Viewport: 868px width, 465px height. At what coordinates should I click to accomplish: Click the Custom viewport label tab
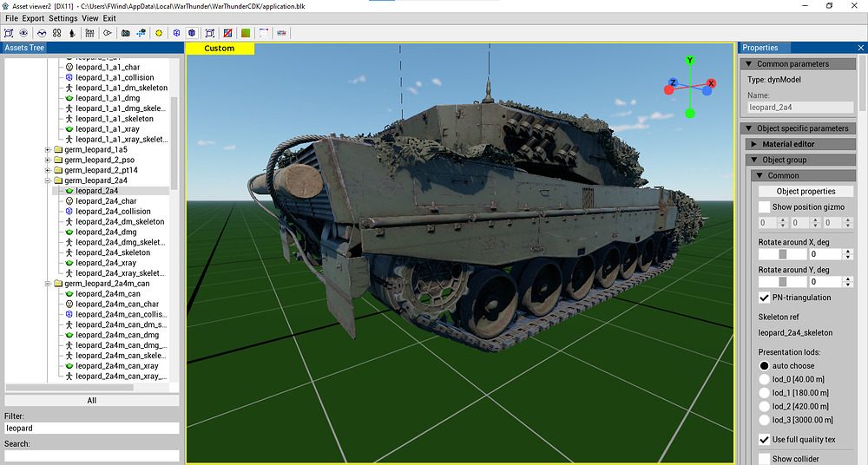220,49
